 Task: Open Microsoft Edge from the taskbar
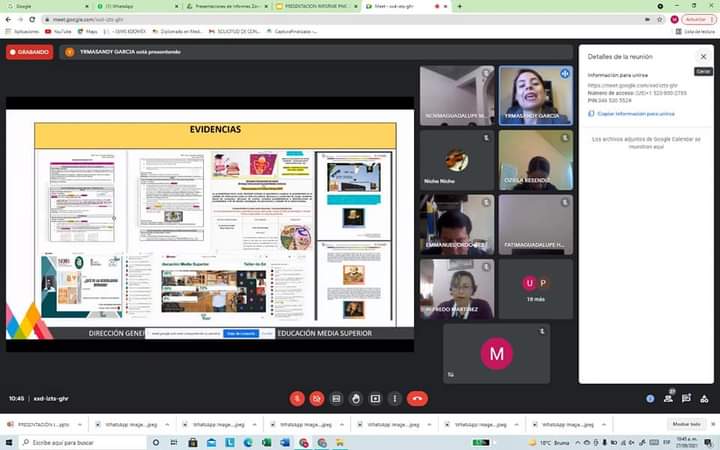click(248, 442)
